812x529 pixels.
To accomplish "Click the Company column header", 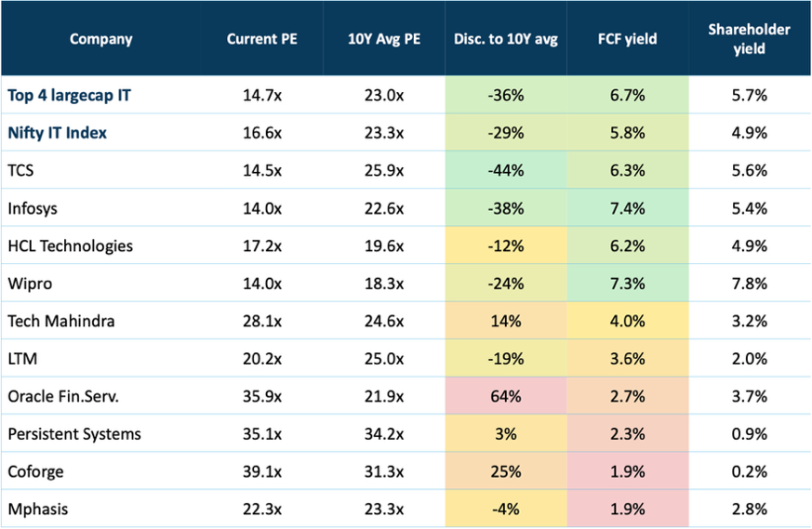I will coord(101,39).
